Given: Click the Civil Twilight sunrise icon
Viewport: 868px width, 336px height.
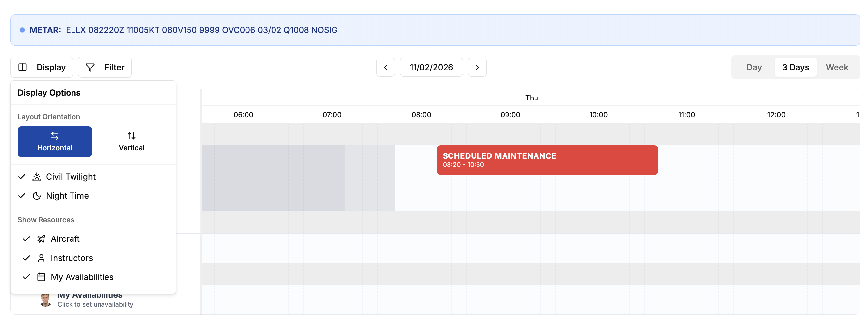Looking at the screenshot, I should pyautogui.click(x=37, y=177).
